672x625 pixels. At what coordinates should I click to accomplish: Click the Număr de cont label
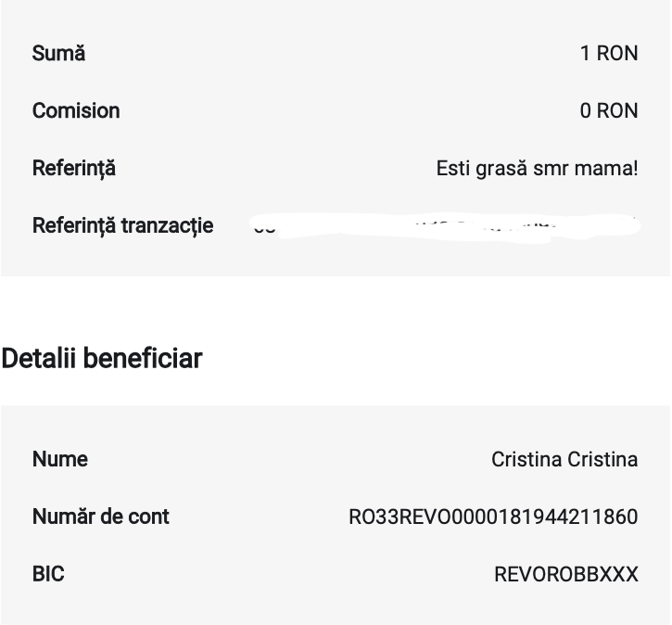[101, 517]
